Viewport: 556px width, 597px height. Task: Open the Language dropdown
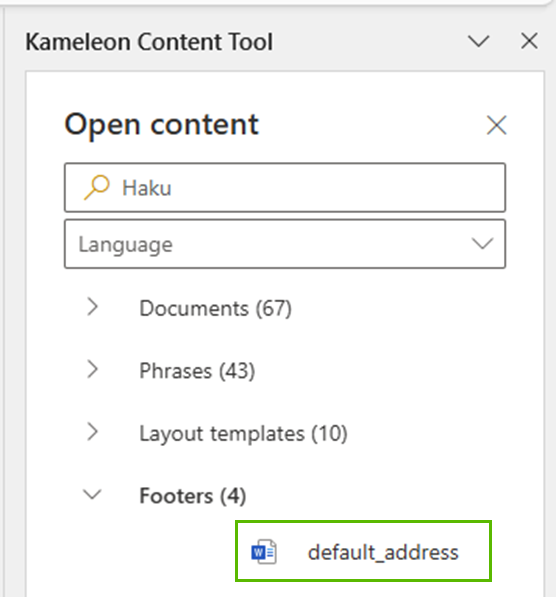tap(285, 244)
